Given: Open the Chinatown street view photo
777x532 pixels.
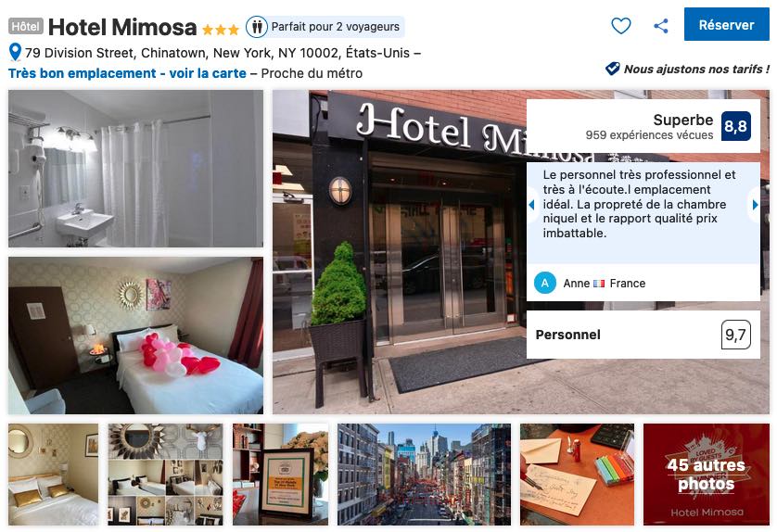Looking at the screenshot, I should pos(424,474).
